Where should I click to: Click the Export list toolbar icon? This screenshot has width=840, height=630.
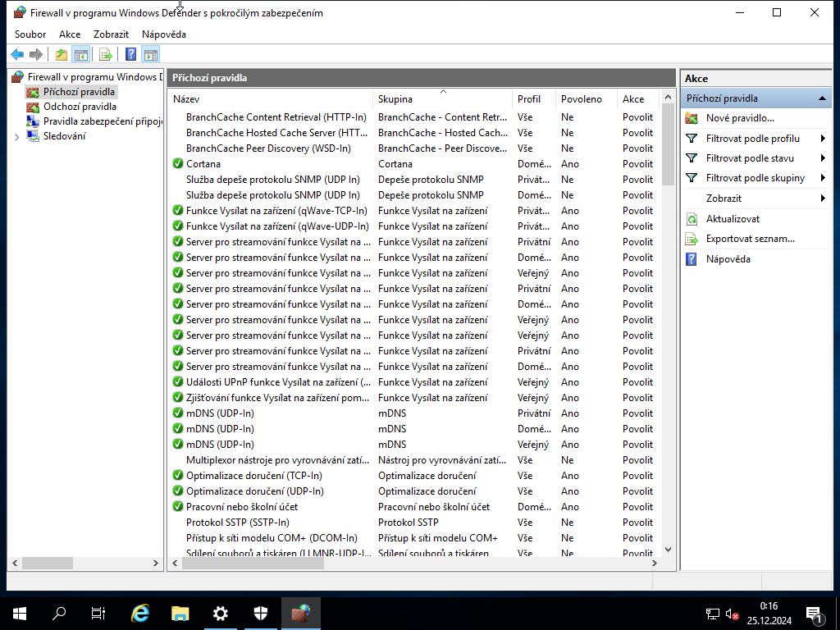106,54
